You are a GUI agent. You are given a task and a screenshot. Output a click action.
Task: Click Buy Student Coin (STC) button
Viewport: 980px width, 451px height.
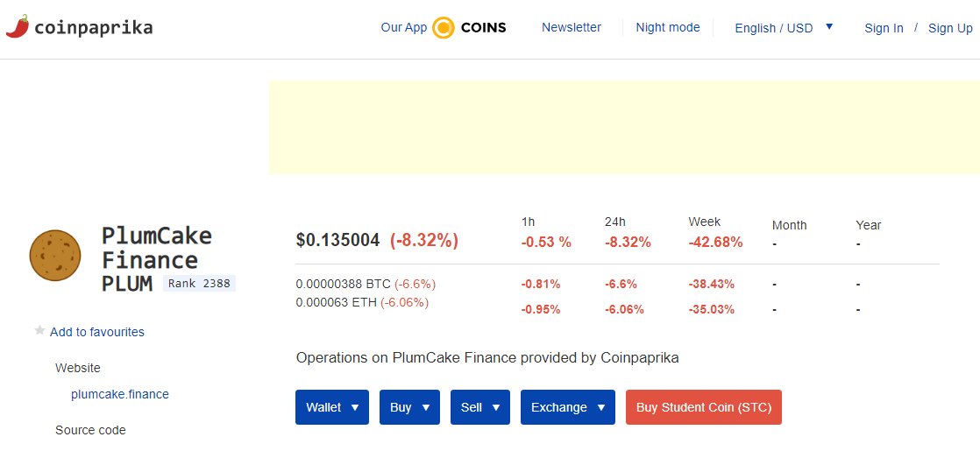[x=704, y=407]
